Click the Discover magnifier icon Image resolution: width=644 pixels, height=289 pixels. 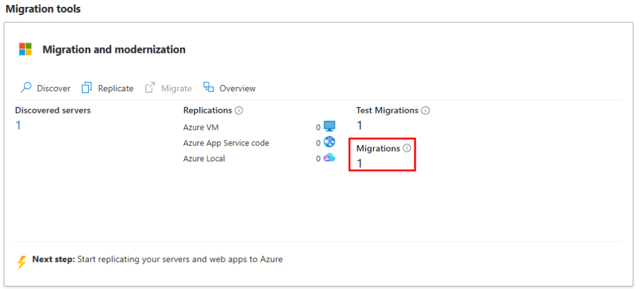tap(26, 88)
